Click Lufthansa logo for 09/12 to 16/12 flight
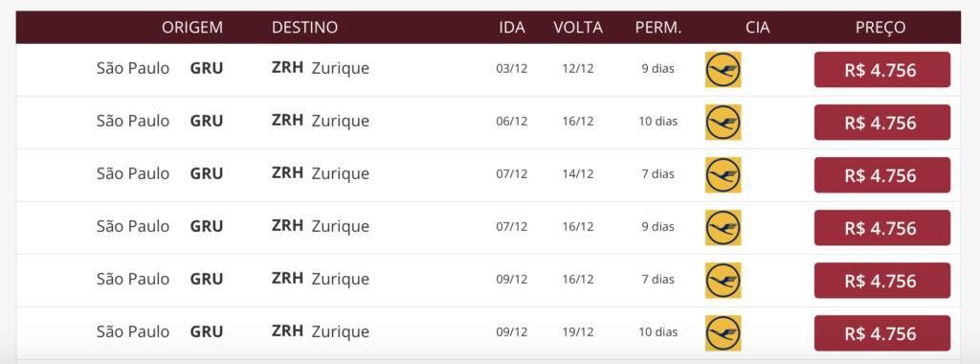980x364 pixels. point(724,281)
